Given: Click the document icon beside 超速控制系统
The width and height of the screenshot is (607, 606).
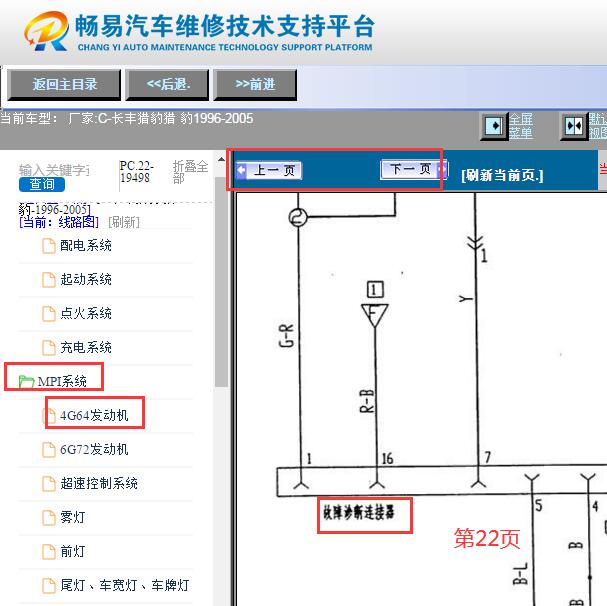Looking at the screenshot, I should (49, 483).
